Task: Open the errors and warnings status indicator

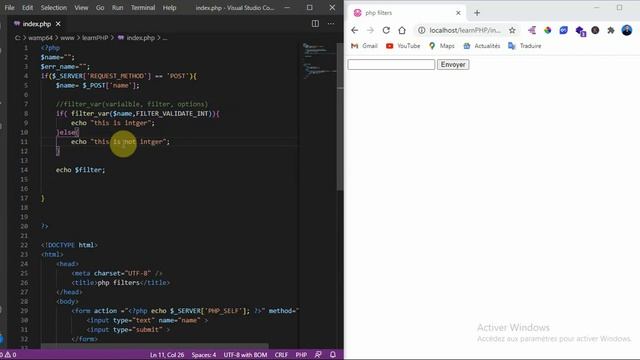Action: coord(8,355)
